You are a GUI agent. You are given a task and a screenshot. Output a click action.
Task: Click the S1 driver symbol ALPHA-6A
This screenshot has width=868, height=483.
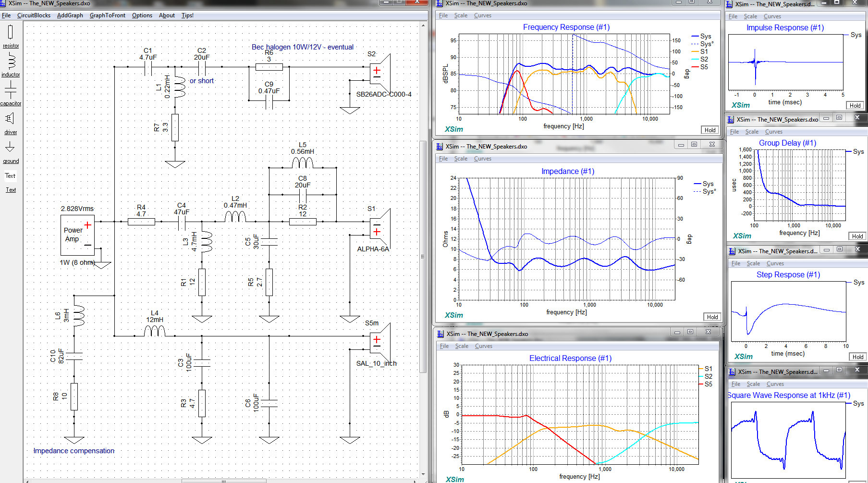[x=380, y=228]
